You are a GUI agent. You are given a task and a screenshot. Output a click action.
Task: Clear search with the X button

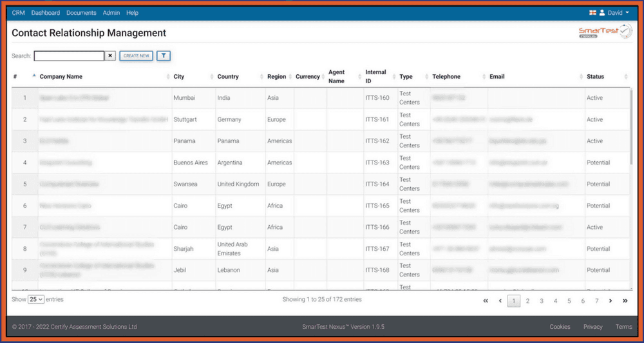pos(111,56)
